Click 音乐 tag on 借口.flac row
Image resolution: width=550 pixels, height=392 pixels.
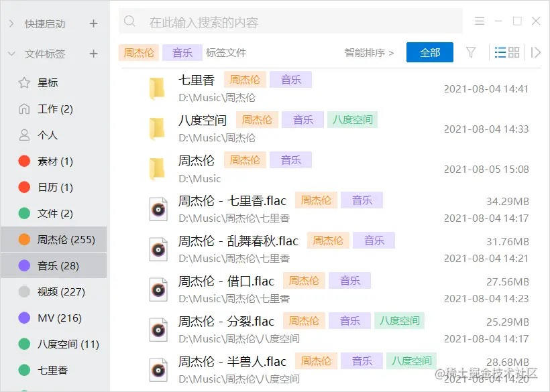pos(349,281)
